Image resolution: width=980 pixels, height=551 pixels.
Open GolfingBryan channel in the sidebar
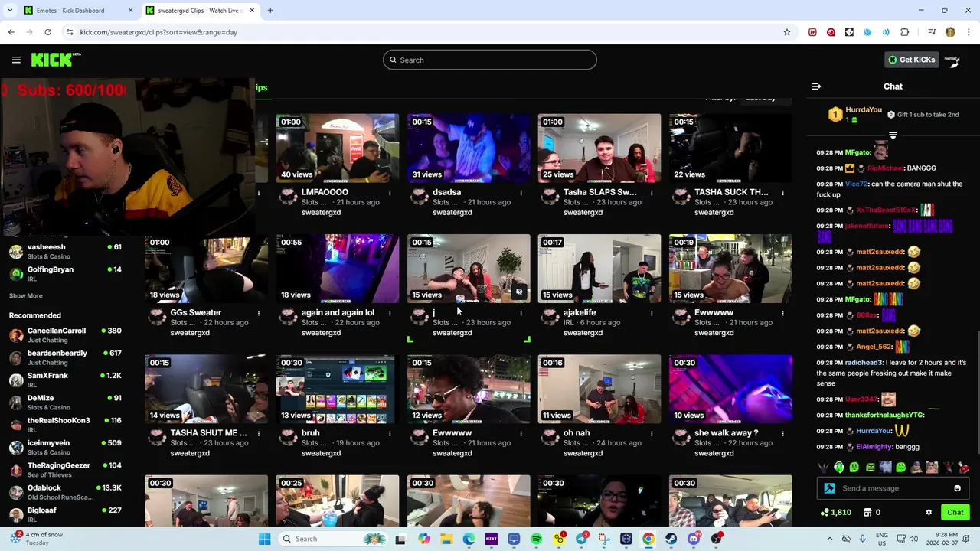pos(65,273)
